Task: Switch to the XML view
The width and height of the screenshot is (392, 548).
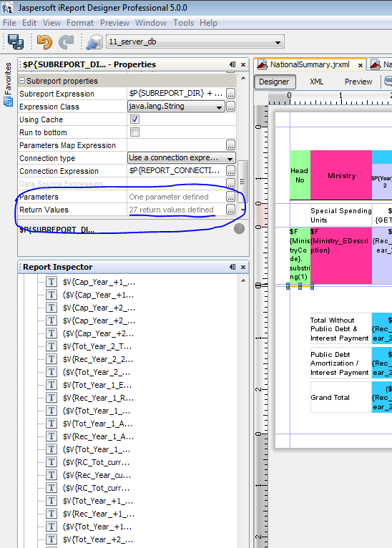Action: click(317, 82)
